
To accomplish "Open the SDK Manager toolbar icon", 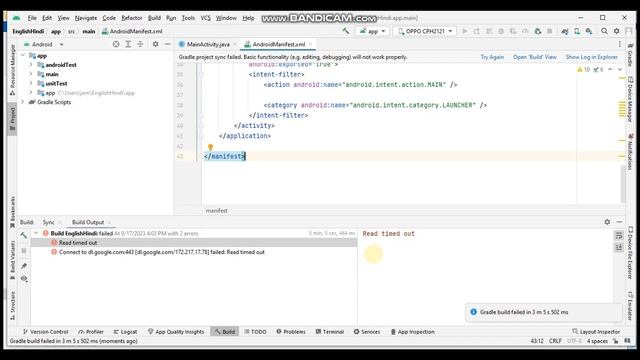I will tap(589, 31).
